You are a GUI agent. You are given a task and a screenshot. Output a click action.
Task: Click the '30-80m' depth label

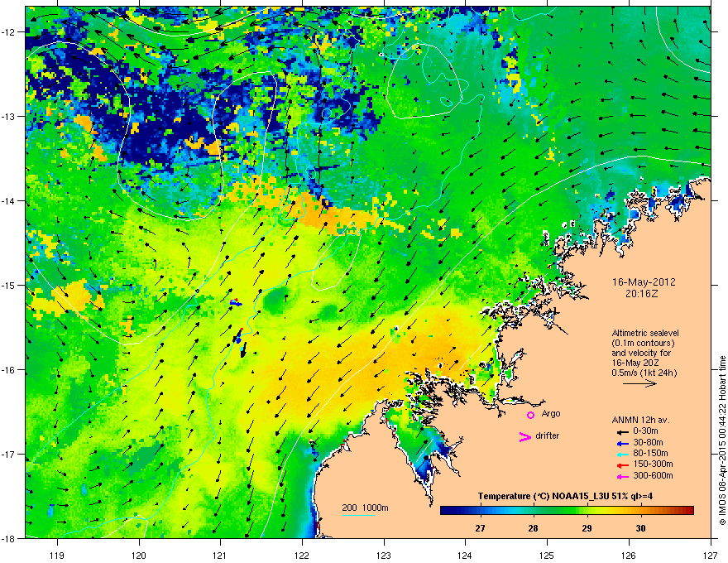[648, 442]
